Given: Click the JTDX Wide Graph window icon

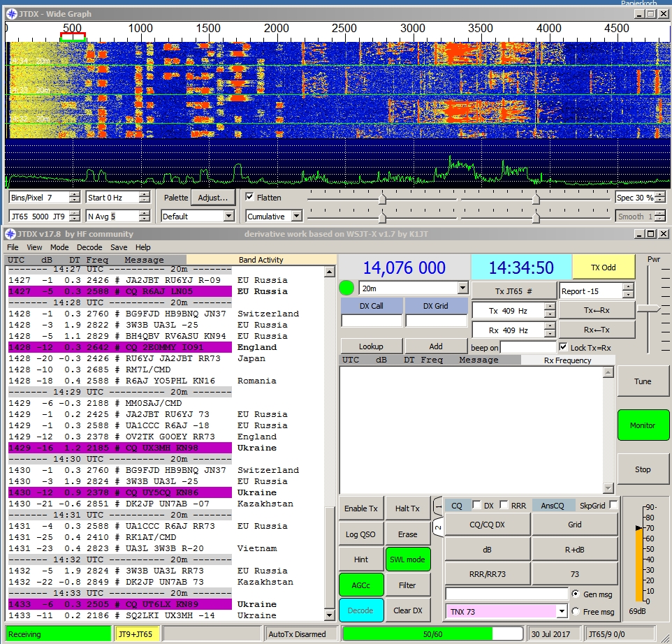Looking at the screenshot, I should (10, 13).
